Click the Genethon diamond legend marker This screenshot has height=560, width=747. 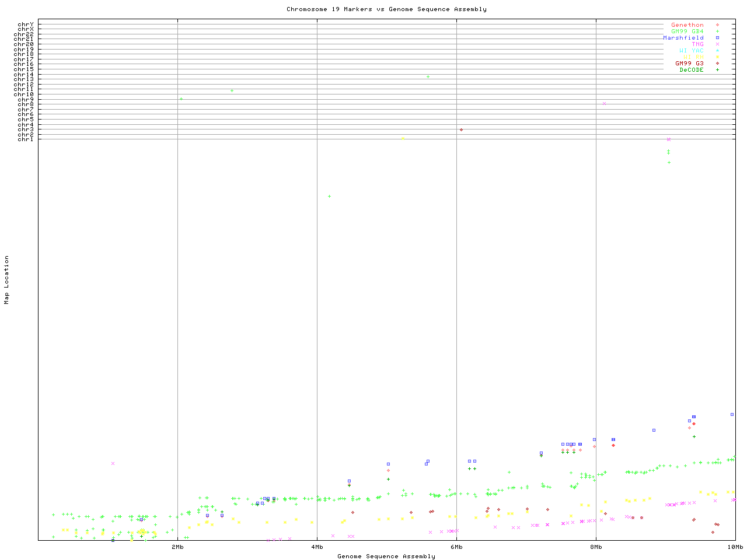(717, 25)
